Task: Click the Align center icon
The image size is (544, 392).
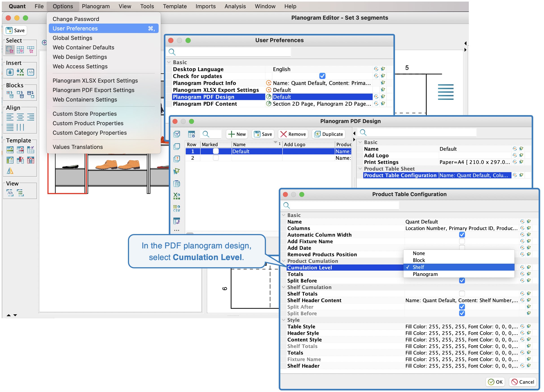Action: (20, 117)
